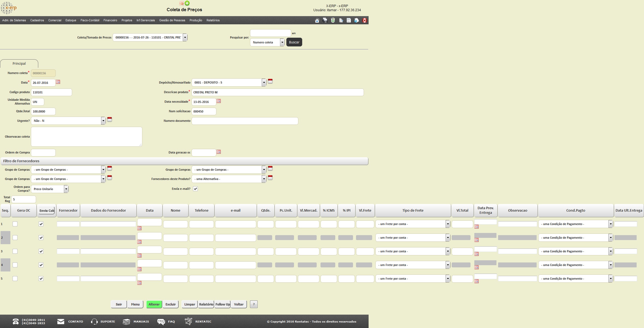The image size is (644, 328).
Task: Click the blue headset support icon in toolbar
Action: [x=357, y=20]
